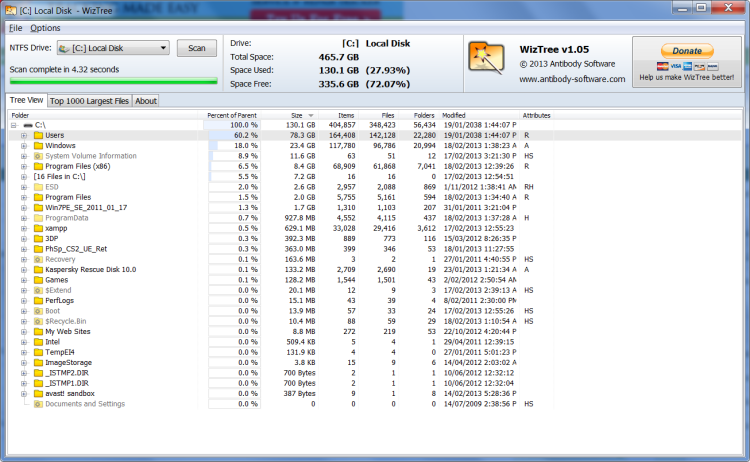Click the 78.3 GB size value
The height and width of the screenshot is (462, 750).
(x=302, y=135)
